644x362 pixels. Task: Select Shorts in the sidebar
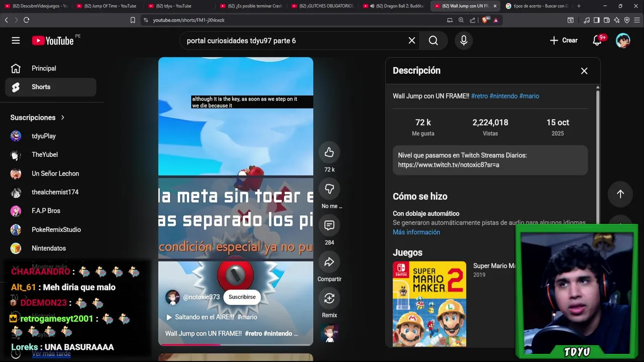click(50, 87)
